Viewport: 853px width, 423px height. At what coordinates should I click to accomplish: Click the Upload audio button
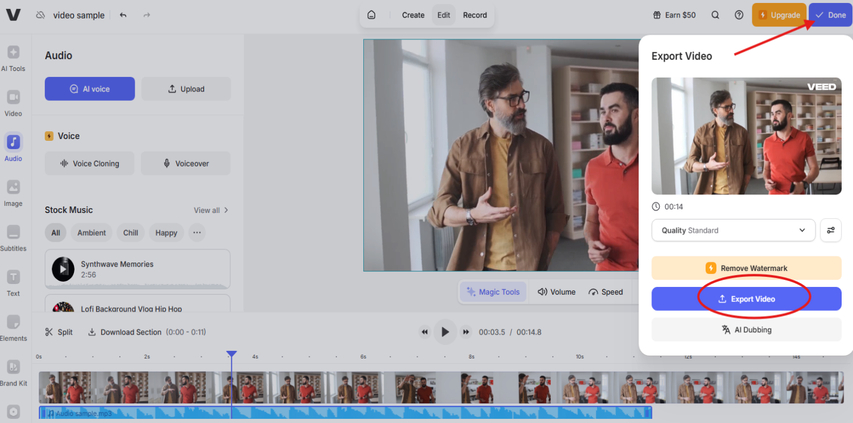[x=186, y=89]
